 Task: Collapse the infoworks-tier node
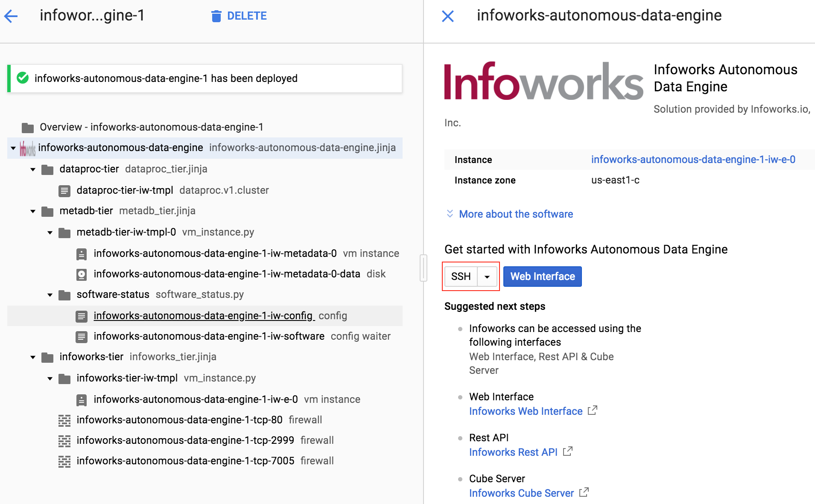(33, 357)
